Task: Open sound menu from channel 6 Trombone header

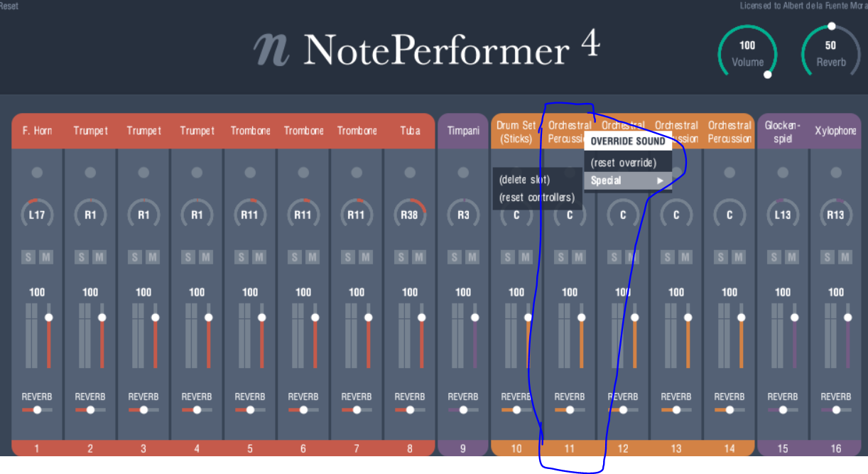Action: pos(303,131)
